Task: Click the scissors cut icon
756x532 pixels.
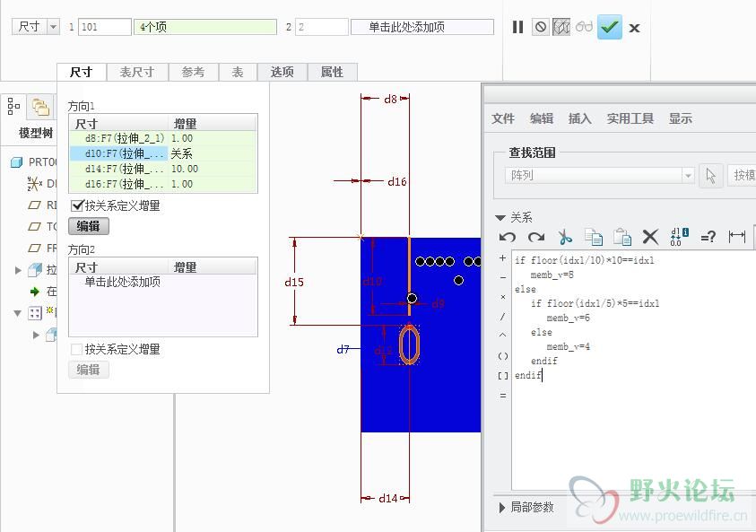Action: click(565, 237)
